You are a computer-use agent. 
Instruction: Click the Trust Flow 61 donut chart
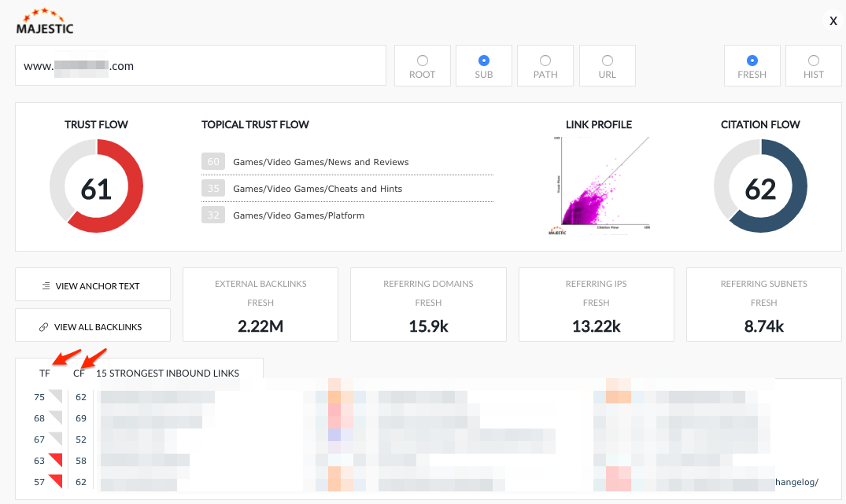coord(96,186)
